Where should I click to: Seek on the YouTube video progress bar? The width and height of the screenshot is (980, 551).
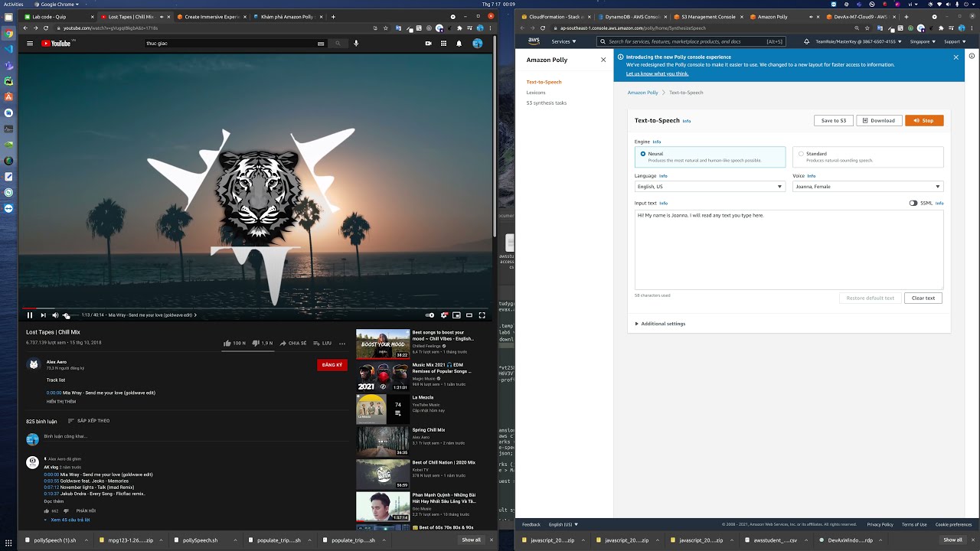tap(255, 308)
